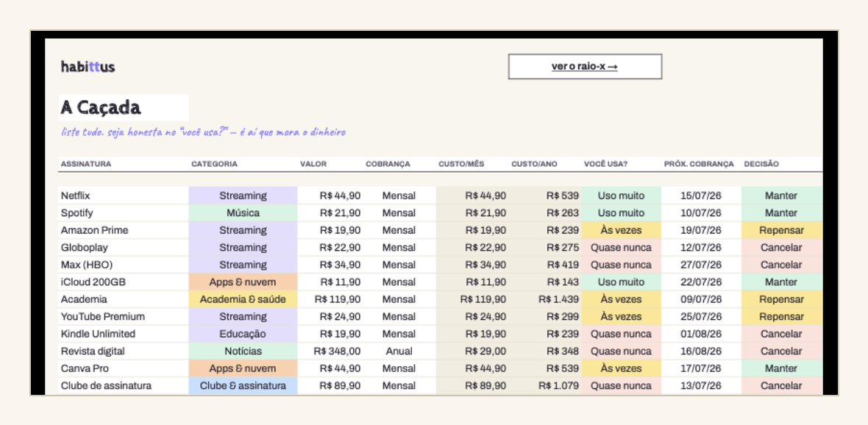Click the DECISÃO column header
This screenshot has height=425, width=868.
761,164
